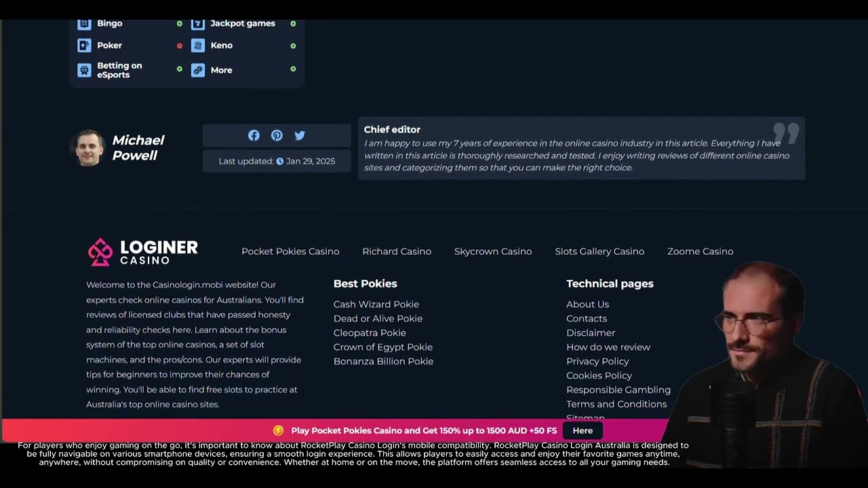
Task: Open Slots Gallery Casino footer link
Action: click(599, 251)
